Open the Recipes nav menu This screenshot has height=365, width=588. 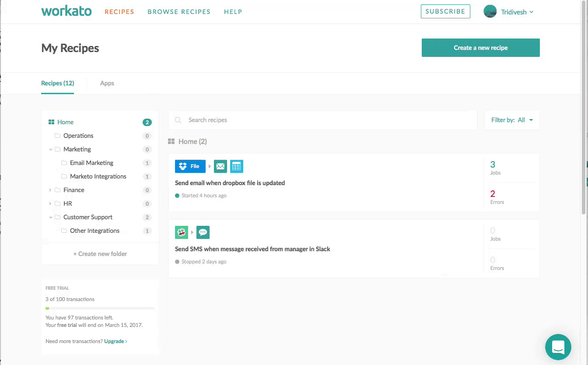[119, 12]
